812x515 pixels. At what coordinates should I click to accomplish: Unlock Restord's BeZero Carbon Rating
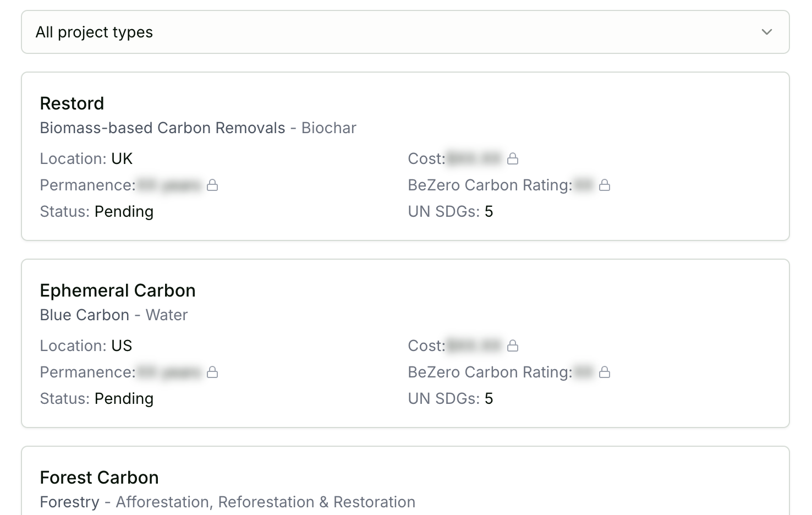tap(604, 185)
